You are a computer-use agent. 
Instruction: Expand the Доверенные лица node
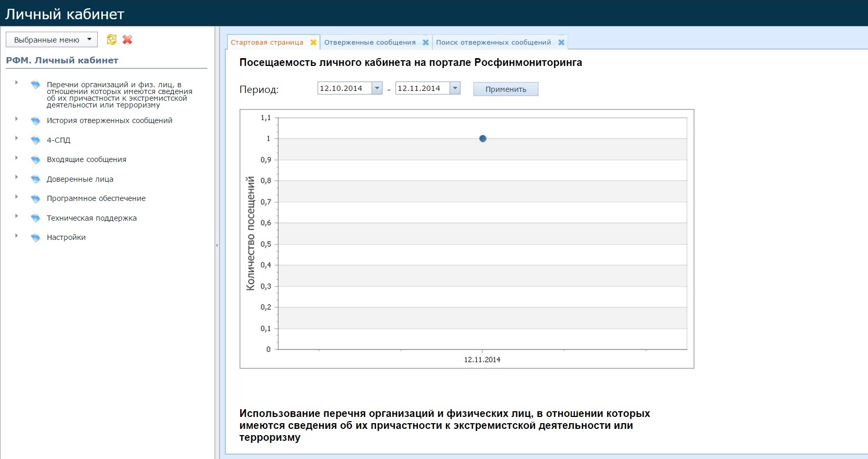[x=17, y=177]
